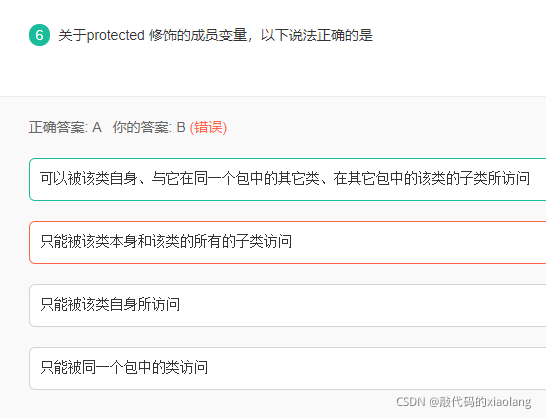The image size is (546, 418).
Task: Click 包中的类访问 in the fourth option
Action: click(166, 367)
